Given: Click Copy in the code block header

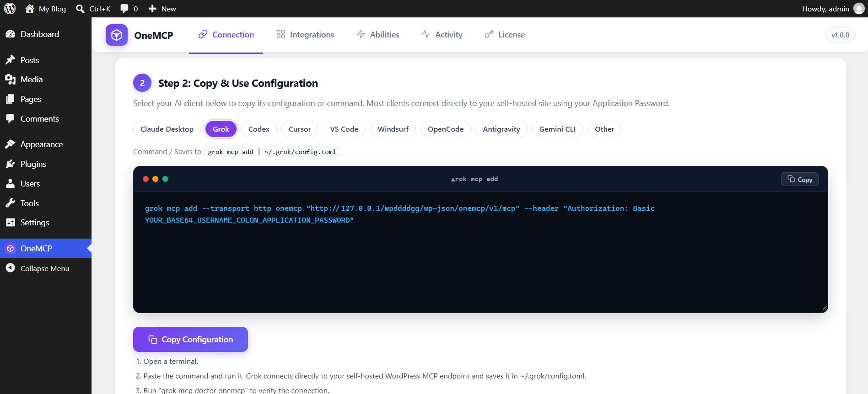Looking at the screenshot, I should tap(800, 179).
